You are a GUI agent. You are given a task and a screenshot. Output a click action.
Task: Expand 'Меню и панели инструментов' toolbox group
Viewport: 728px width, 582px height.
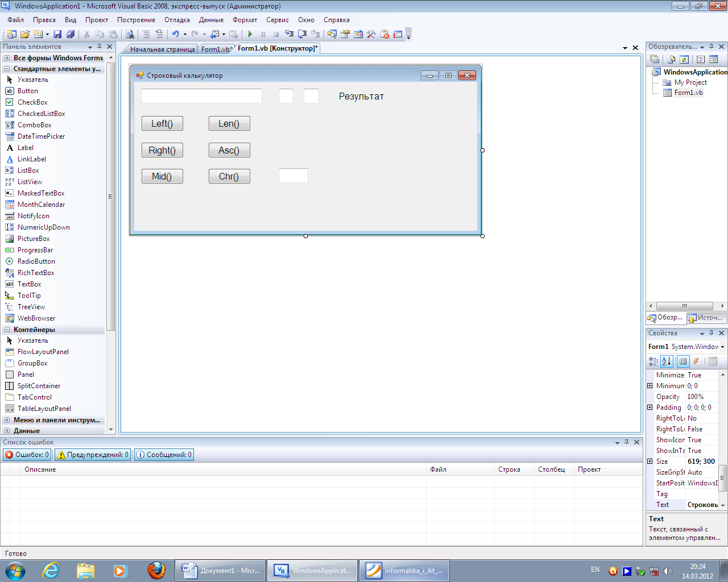click(7, 420)
